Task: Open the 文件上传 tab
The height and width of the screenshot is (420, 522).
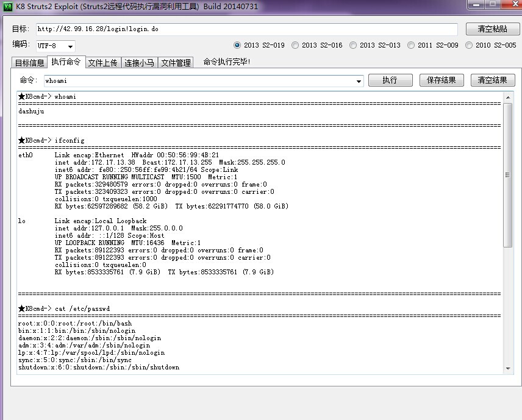Action: [102, 63]
